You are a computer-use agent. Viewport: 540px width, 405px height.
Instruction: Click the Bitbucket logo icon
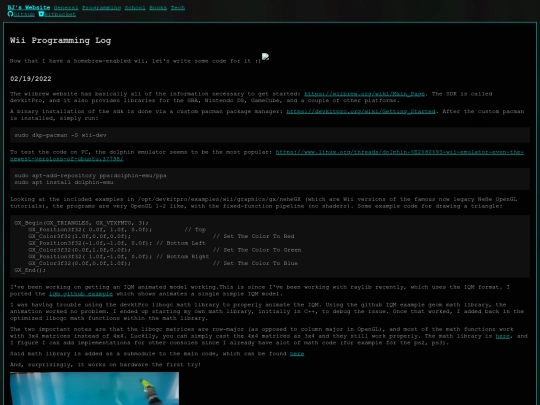point(41,14)
